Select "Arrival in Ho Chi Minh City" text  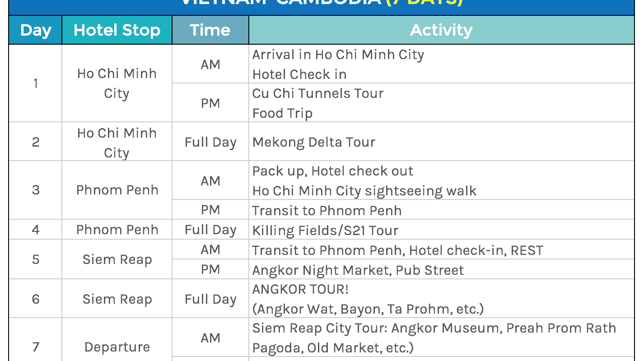tap(338, 55)
